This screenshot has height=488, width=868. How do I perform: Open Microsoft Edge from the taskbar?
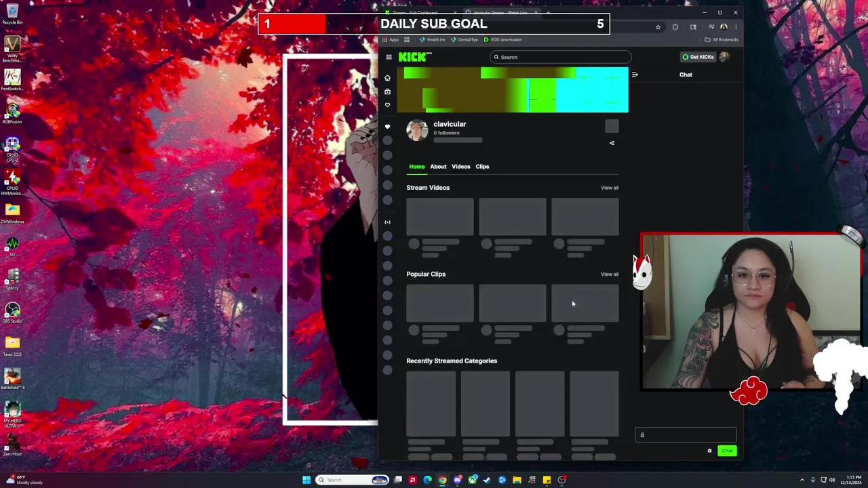click(x=427, y=480)
